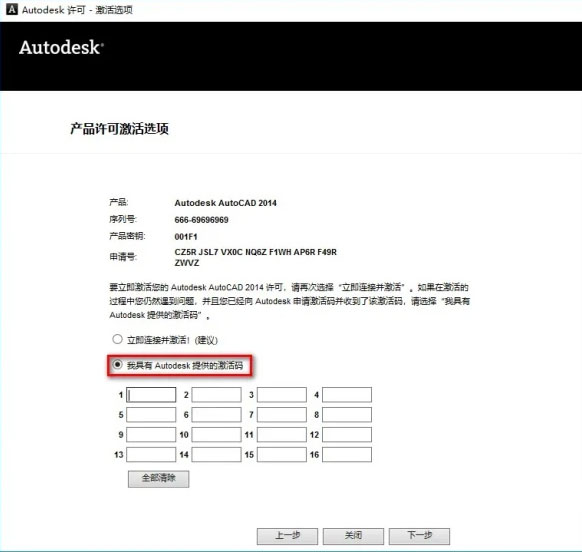Click the request code ending ZWVZ
The image size is (582, 552).
(187, 263)
